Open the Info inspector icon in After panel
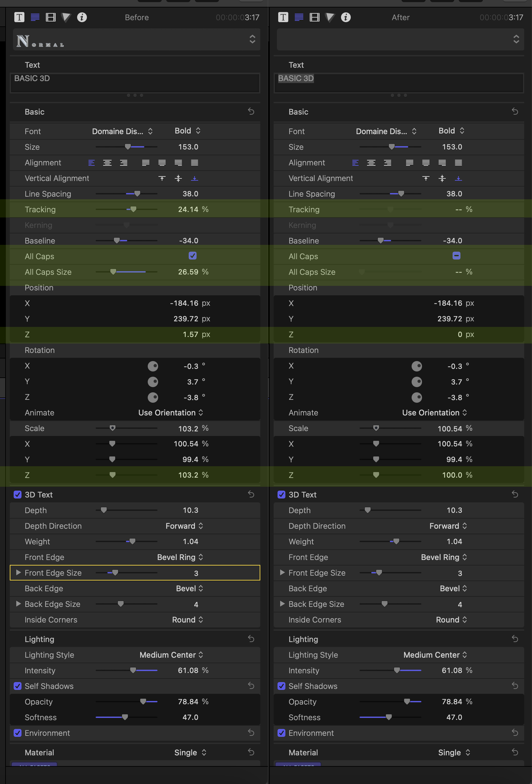532x784 pixels. [x=346, y=17]
